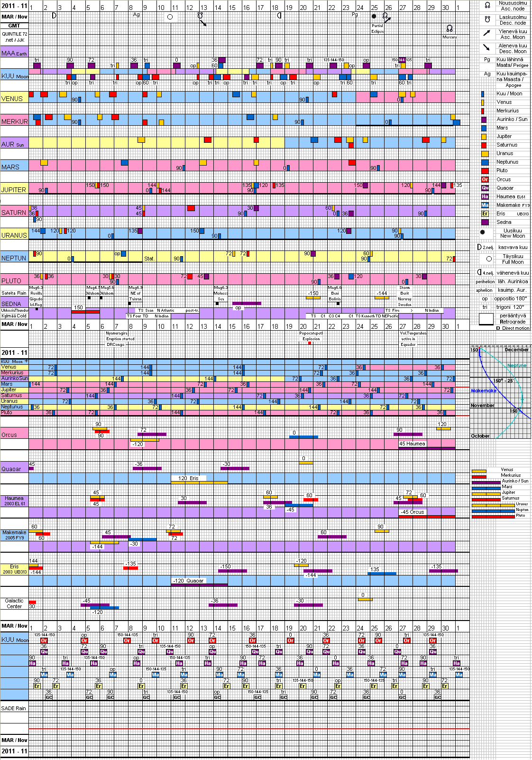Click the red Orcus 'Or' legend icon

point(485,179)
